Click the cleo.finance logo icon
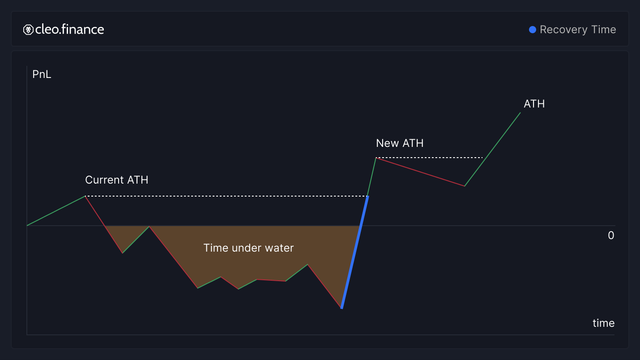 (28, 30)
